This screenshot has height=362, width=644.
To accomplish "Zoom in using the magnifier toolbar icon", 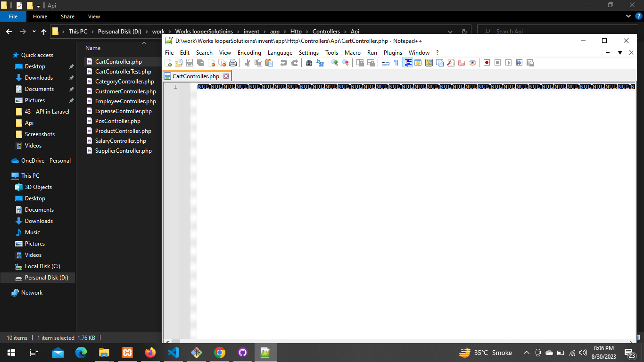I will (x=334, y=62).
